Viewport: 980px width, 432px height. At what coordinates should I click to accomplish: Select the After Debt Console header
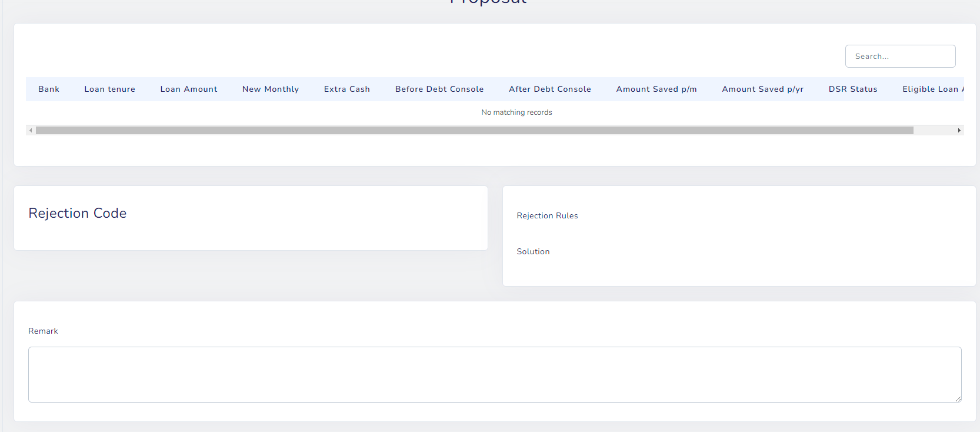click(549, 89)
